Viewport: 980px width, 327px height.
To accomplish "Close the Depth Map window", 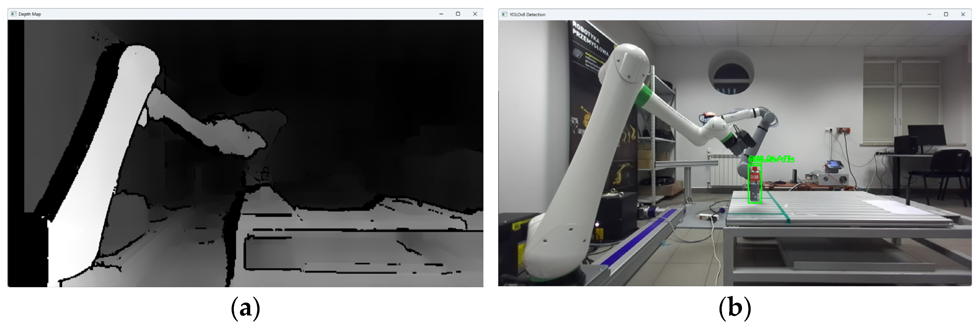I will [475, 14].
